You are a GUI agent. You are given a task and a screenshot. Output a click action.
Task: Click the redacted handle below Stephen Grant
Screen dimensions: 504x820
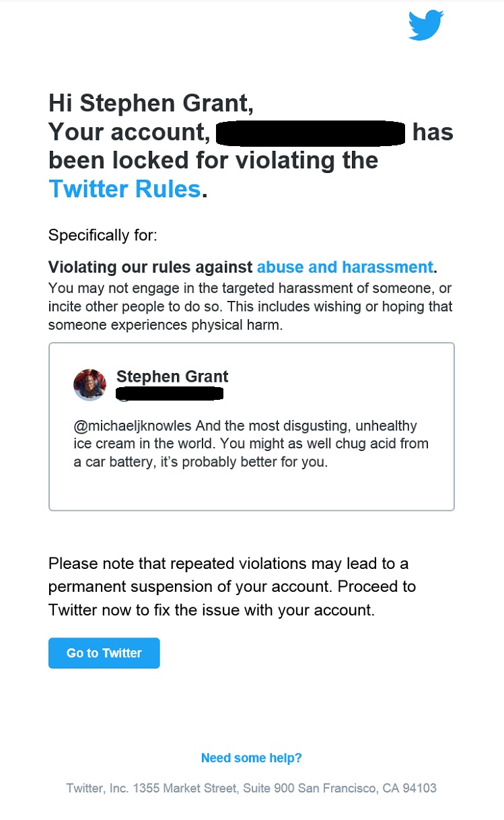click(170, 393)
